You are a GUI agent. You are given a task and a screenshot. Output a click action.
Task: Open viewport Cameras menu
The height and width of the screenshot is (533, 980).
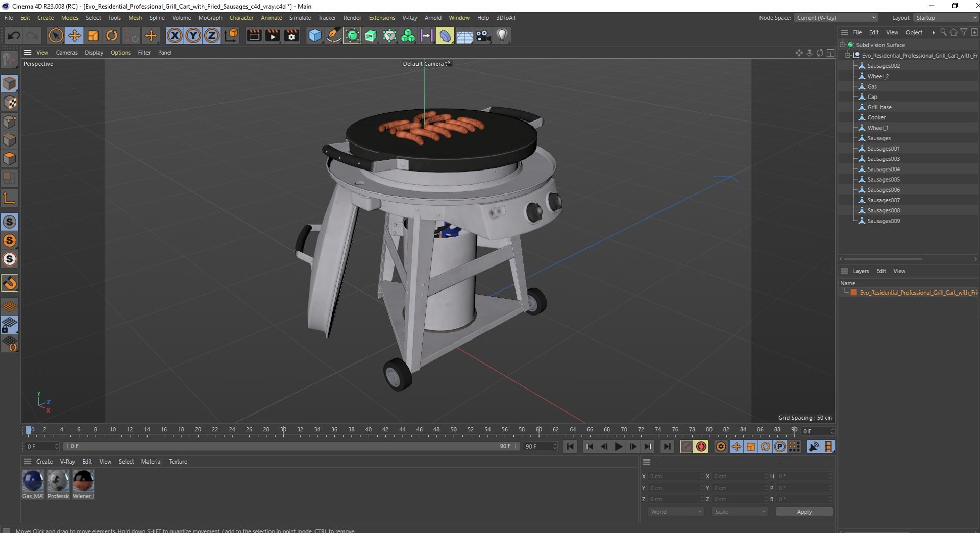[x=66, y=53]
